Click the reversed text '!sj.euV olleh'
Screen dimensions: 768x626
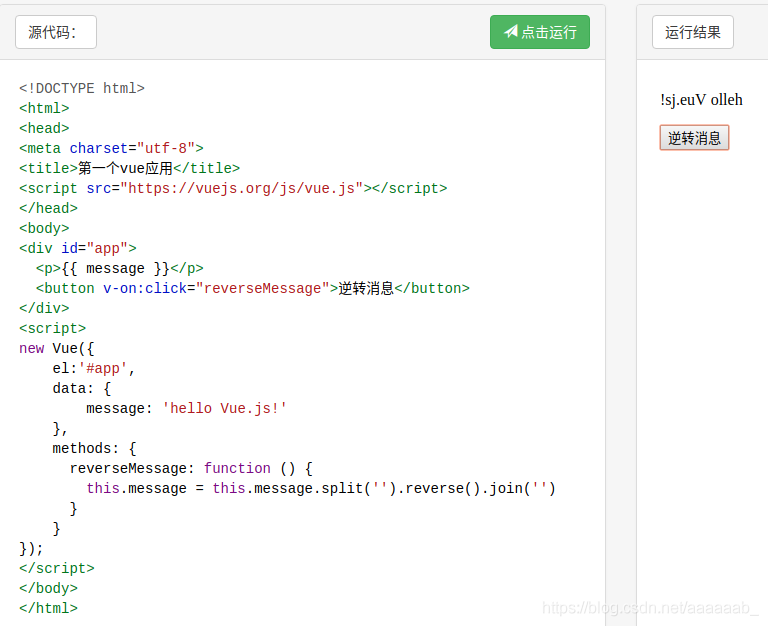[x=701, y=99]
